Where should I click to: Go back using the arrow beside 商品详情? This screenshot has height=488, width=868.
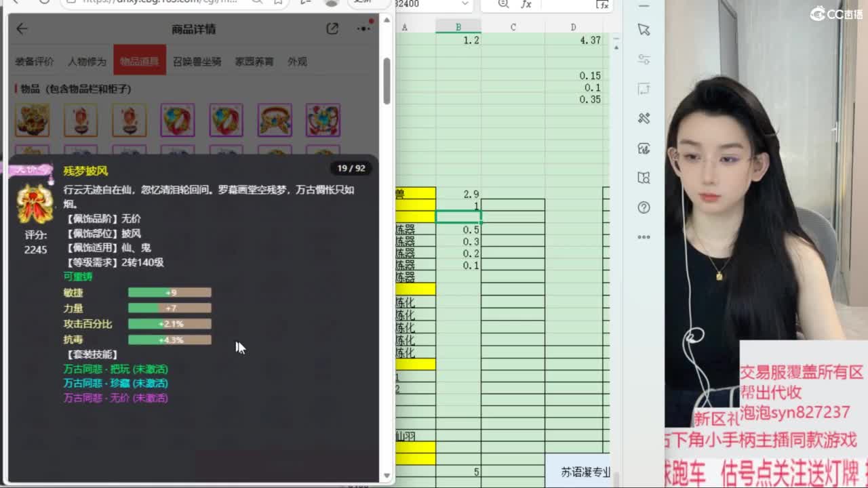pyautogui.click(x=22, y=28)
